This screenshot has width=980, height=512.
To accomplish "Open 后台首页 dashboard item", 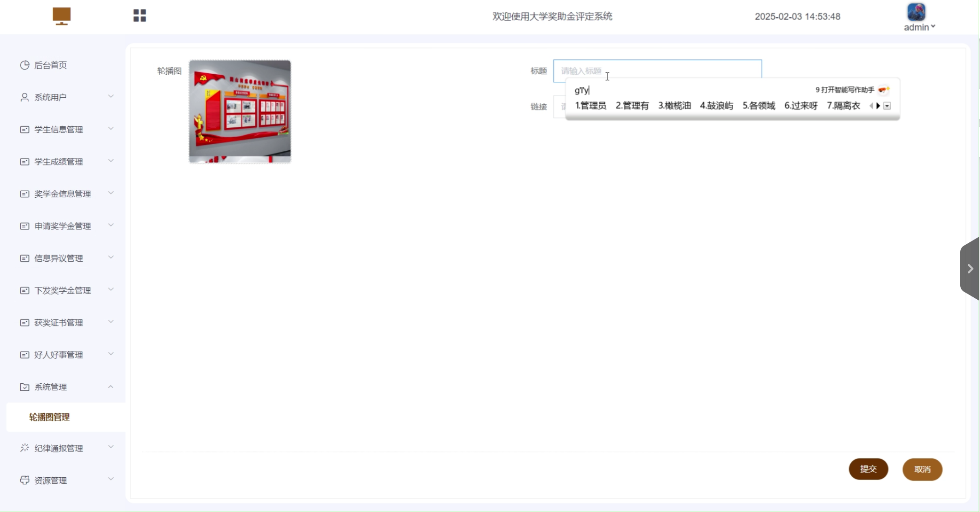I will tap(50, 65).
